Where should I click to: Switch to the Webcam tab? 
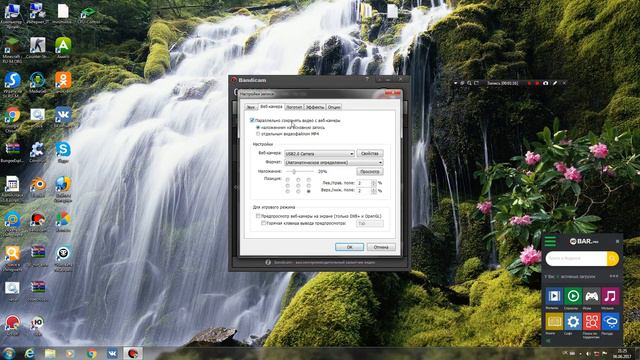[271, 107]
